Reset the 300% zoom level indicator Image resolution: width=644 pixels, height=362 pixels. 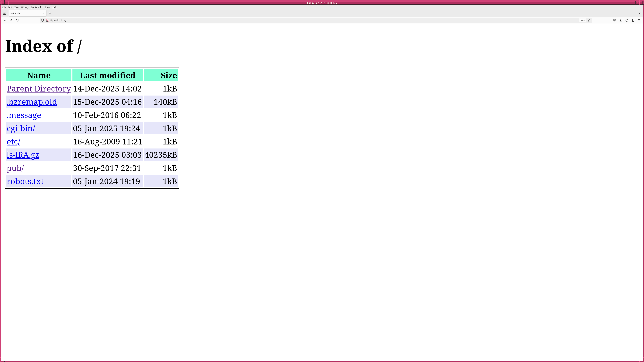582,20
